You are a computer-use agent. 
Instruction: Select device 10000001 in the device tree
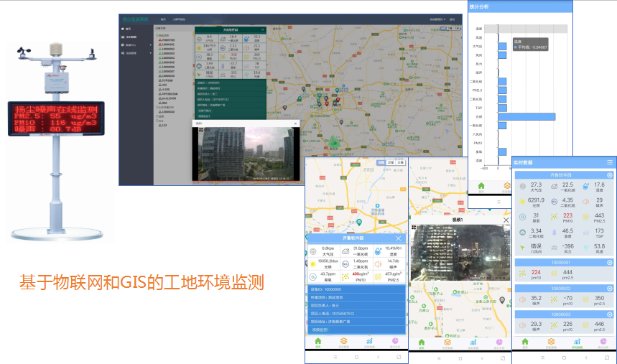click(167, 45)
